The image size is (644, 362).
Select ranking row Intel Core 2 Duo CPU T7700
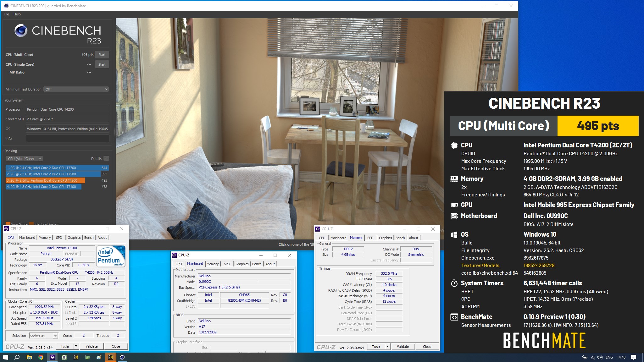[57, 168]
